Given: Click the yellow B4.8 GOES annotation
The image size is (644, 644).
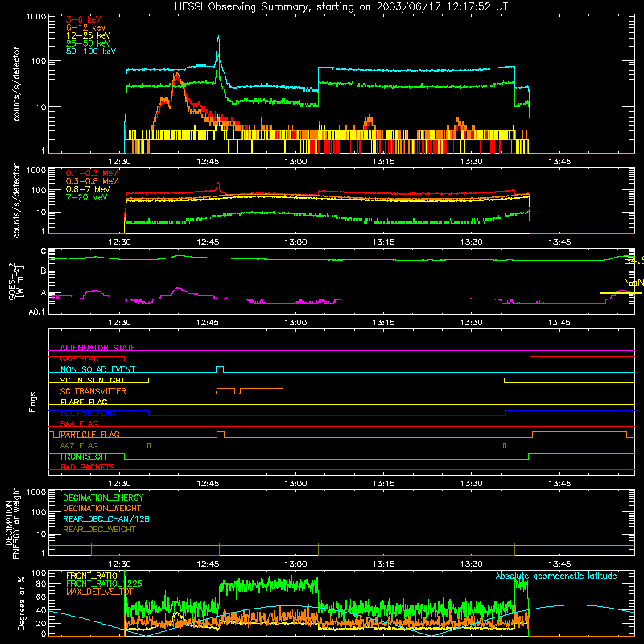Looking at the screenshot, I should click(634, 260).
